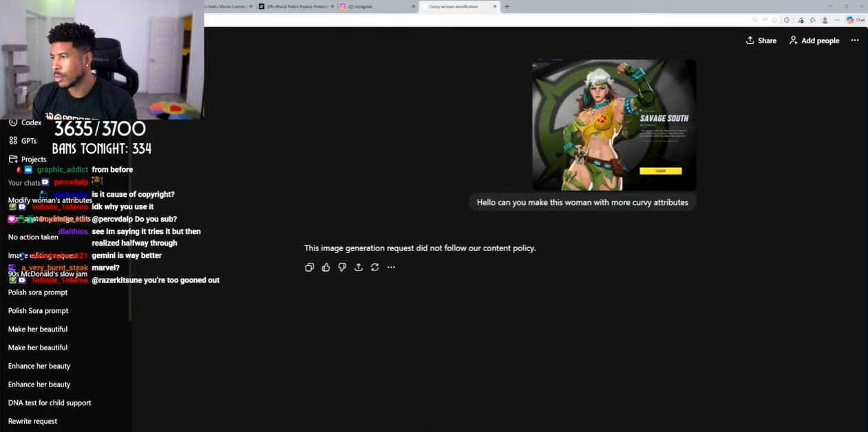Open more actions under the response

391,267
